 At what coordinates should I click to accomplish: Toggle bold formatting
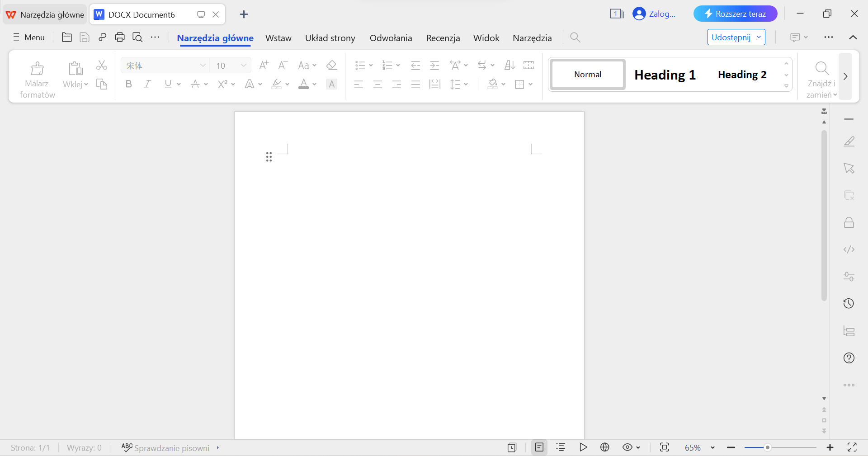click(x=128, y=84)
